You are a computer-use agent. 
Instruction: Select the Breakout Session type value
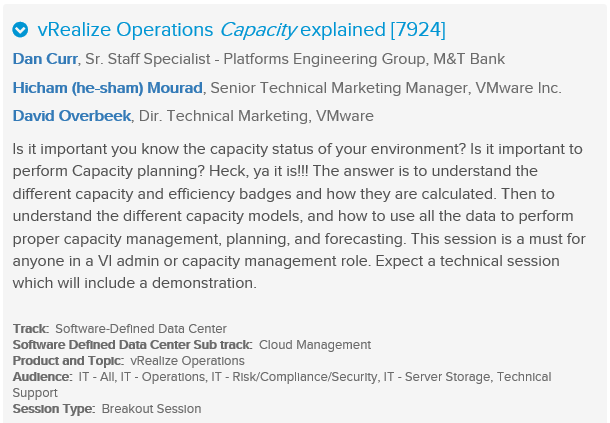click(152, 409)
